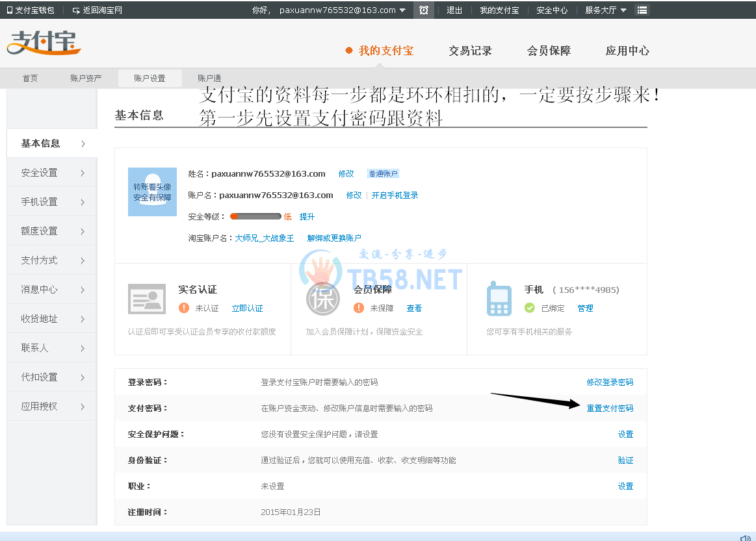
Task: Click the 普通账户 badge
Action: pyautogui.click(x=384, y=173)
